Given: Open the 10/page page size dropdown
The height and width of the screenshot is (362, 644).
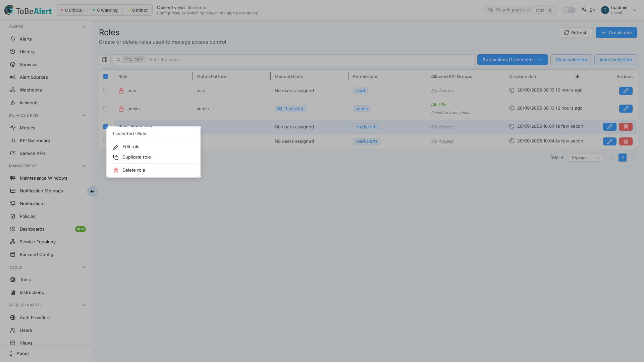Looking at the screenshot, I should pyautogui.click(x=585, y=158).
